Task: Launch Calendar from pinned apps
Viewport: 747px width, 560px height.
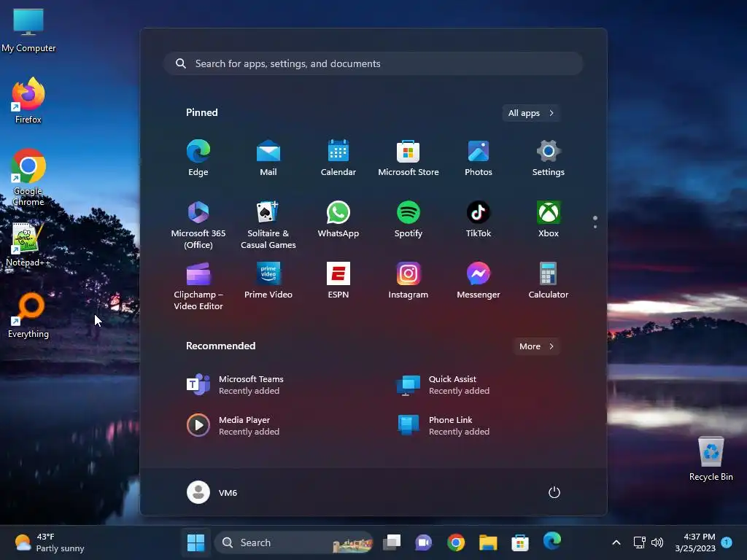Action: click(338, 158)
